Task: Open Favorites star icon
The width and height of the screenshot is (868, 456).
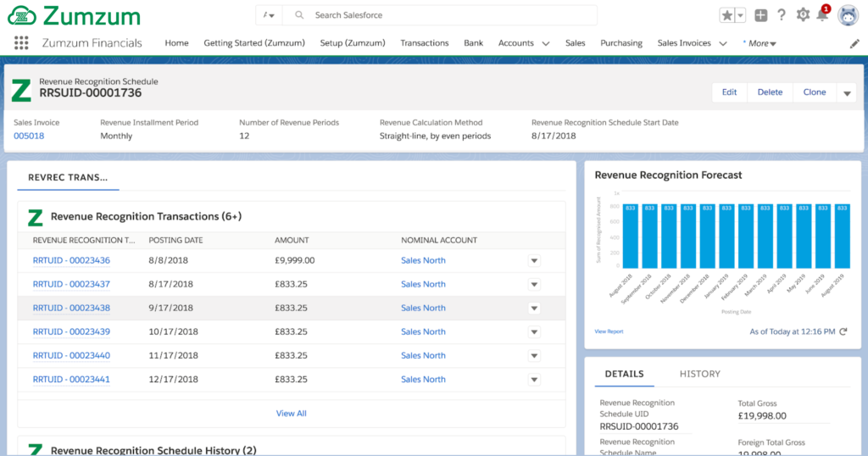Action: tap(726, 15)
